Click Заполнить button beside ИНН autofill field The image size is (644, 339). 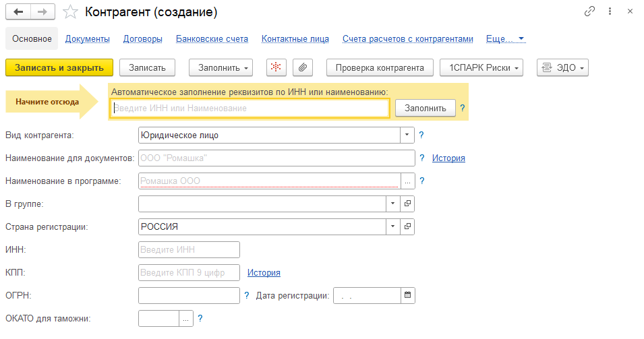[425, 108]
